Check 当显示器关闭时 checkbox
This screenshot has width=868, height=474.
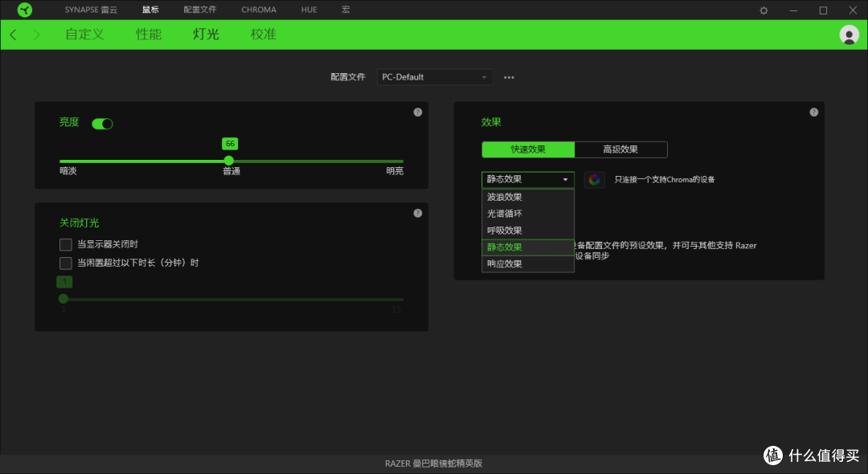(66, 244)
